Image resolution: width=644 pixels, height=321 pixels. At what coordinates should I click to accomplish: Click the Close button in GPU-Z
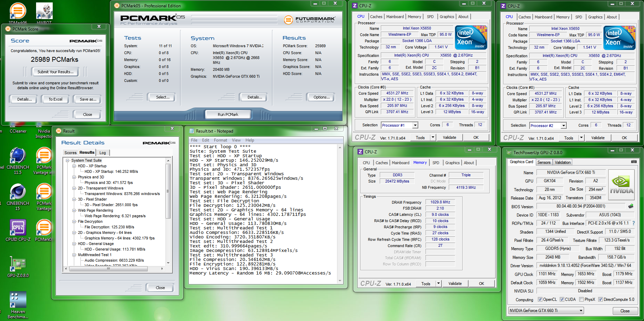click(625, 311)
